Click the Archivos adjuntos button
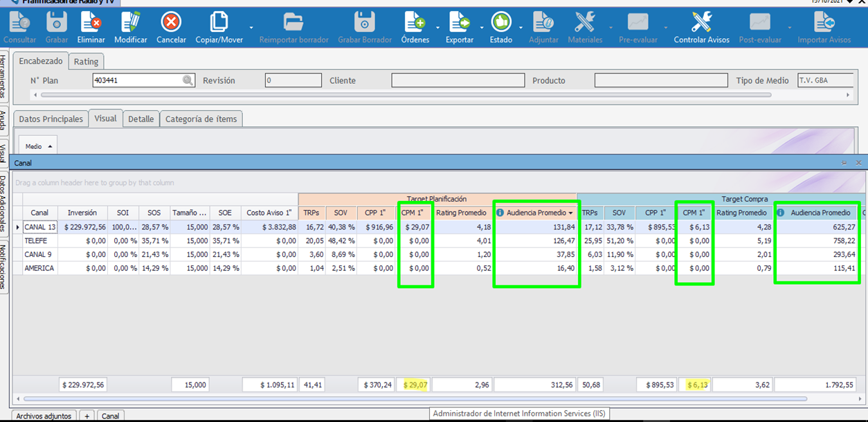Screen dimensions: 868x422 [x=44, y=416]
